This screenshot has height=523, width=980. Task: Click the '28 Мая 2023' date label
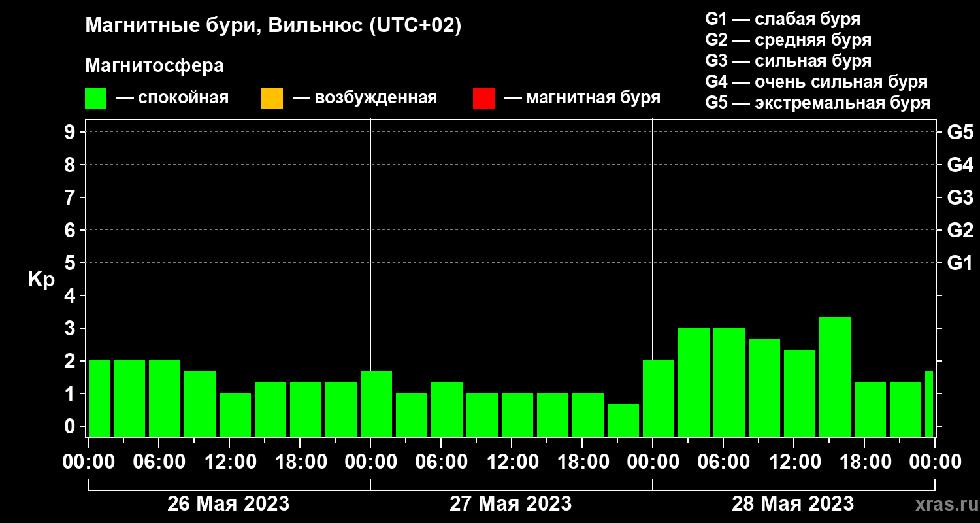point(792,504)
